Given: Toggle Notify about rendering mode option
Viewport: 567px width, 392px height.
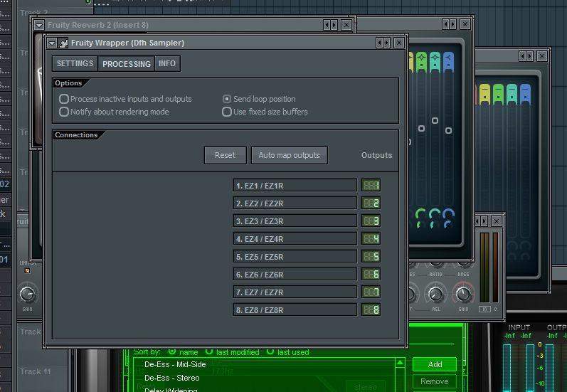Looking at the screenshot, I should tap(64, 112).
